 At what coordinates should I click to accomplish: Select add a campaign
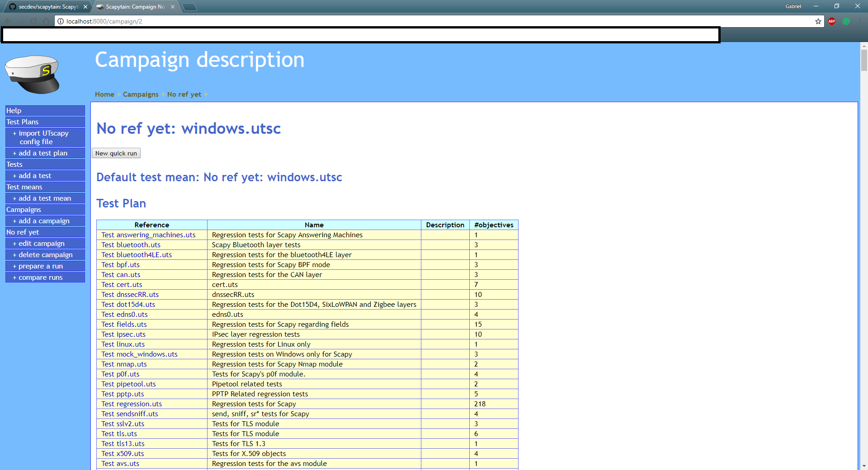click(45, 221)
